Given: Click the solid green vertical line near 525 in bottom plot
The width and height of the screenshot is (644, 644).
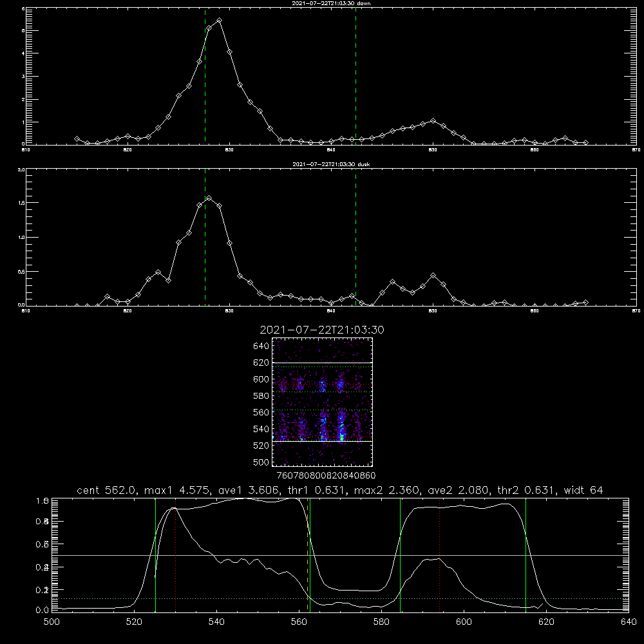Looking at the screenshot, I should point(155,555).
